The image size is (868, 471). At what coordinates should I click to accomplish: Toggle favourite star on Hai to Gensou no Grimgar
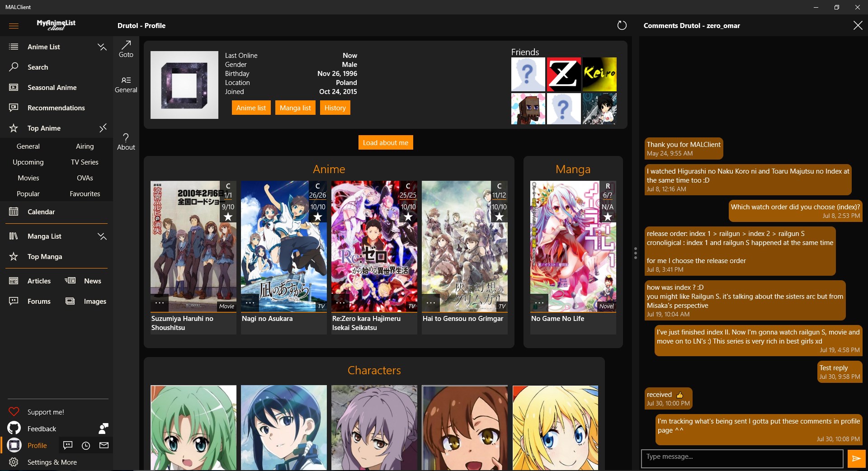499,217
